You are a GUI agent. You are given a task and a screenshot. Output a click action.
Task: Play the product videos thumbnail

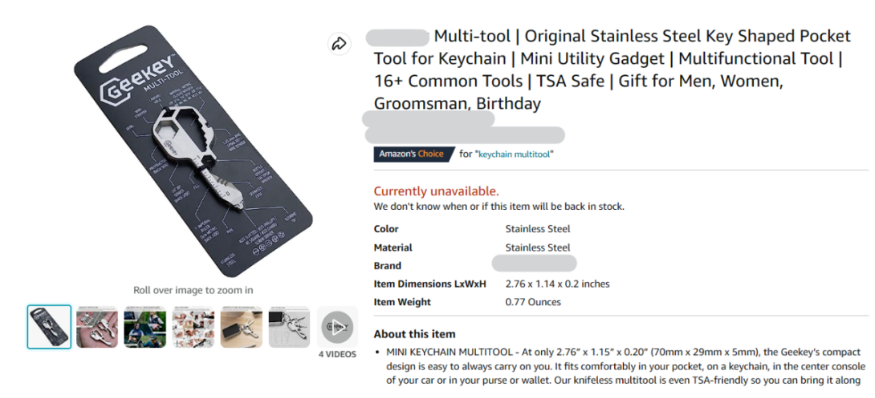(x=337, y=327)
